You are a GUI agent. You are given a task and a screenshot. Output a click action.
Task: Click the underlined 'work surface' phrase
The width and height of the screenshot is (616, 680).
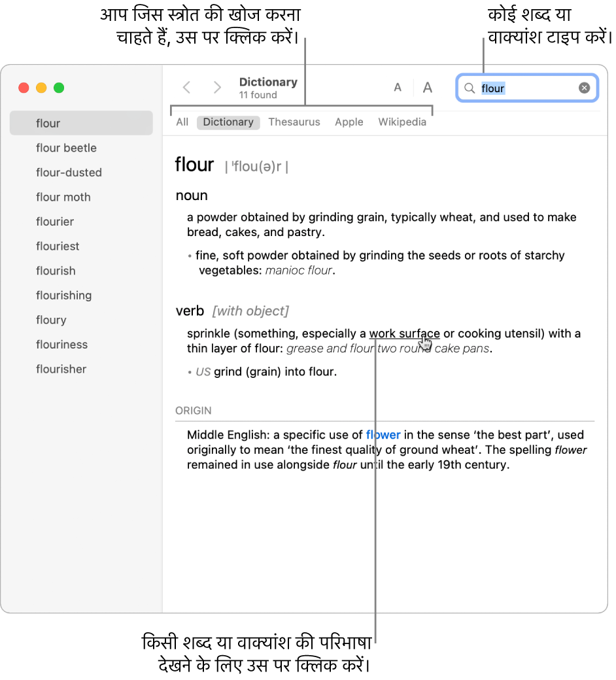(404, 334)
